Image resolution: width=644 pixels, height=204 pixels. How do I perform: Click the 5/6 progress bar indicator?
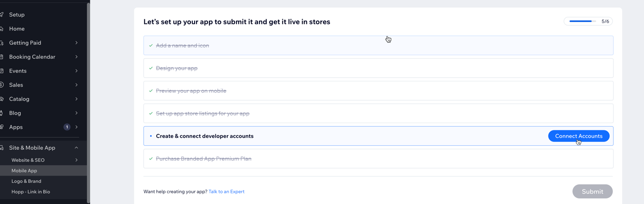click(588, 21)
